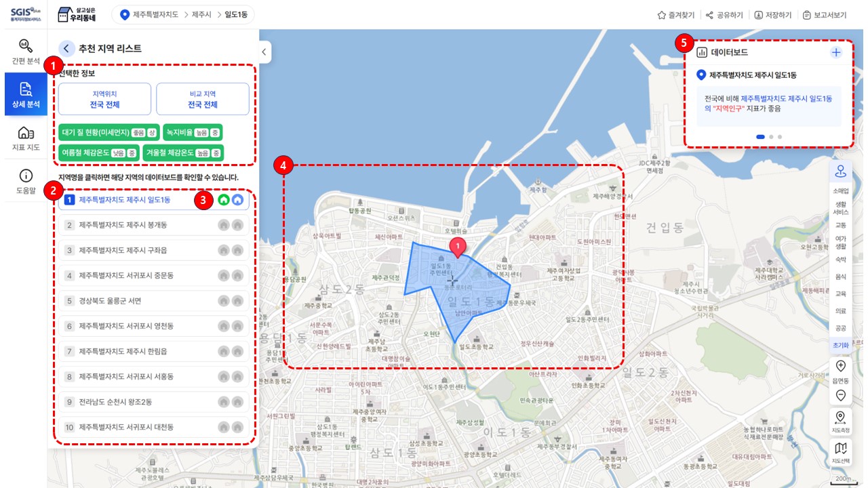This screenshot has width=868, height=488.
Task: Click 초기화 to reset map categories
Action: tap(841, 345)
